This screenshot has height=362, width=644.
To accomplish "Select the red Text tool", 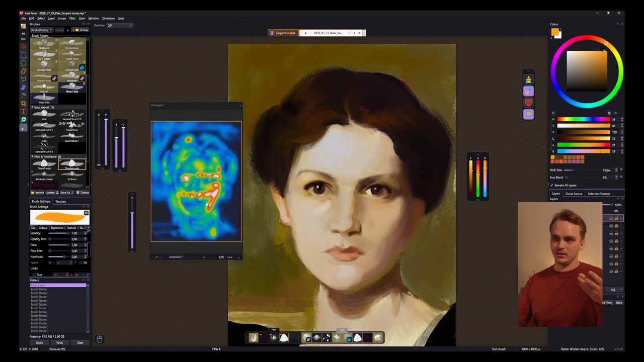I will point(24,111).
